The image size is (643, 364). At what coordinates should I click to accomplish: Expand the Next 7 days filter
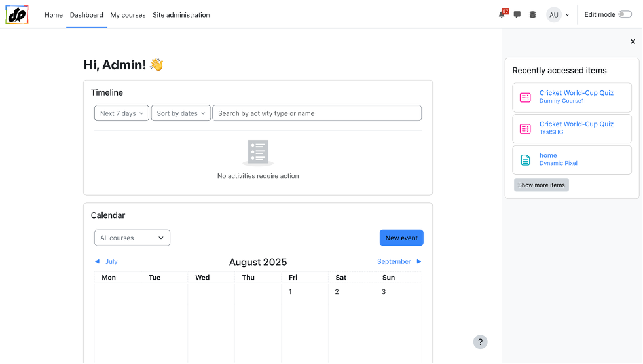pyautogui.click(x=122, y=113)
